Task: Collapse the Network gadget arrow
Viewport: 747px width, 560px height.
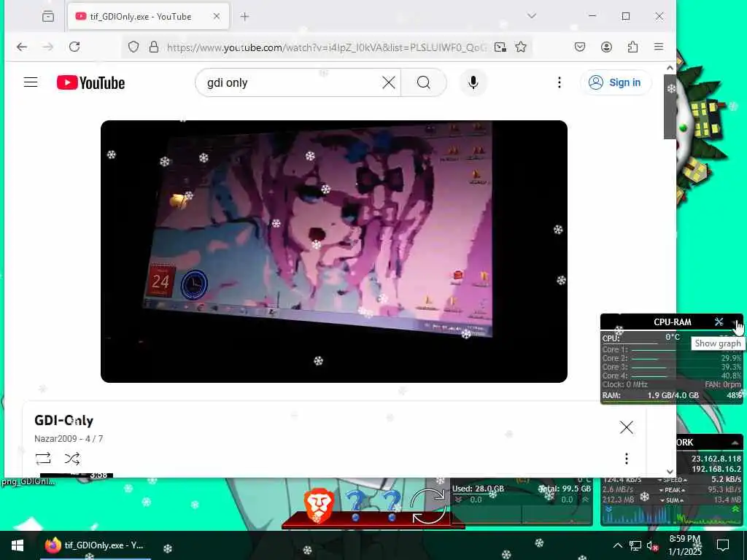Action: (735, 443)
